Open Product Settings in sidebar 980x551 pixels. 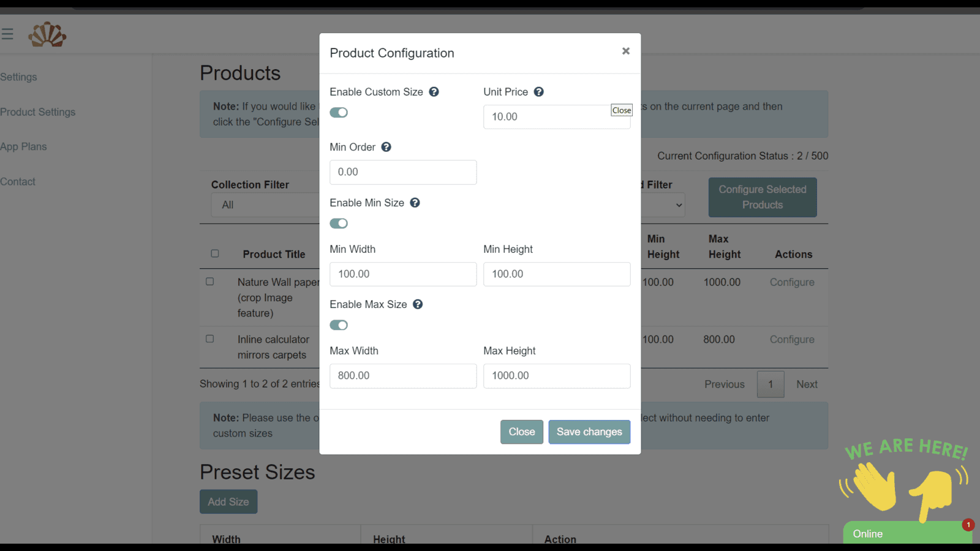38,112
